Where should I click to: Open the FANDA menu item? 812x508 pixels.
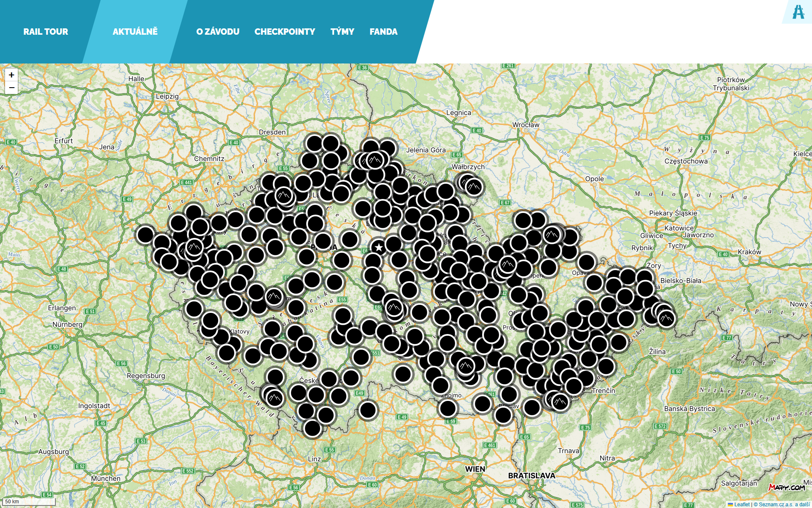coord(383,32)
